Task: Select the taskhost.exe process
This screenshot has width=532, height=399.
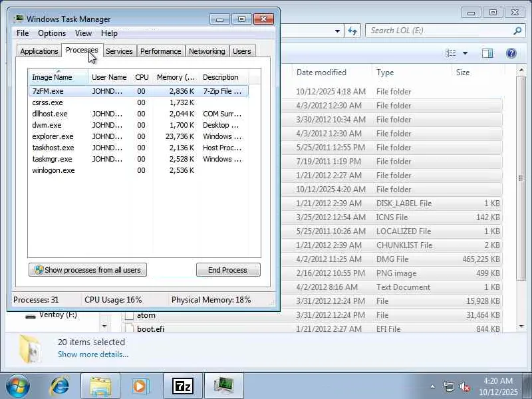Action: tap(139, 148)
